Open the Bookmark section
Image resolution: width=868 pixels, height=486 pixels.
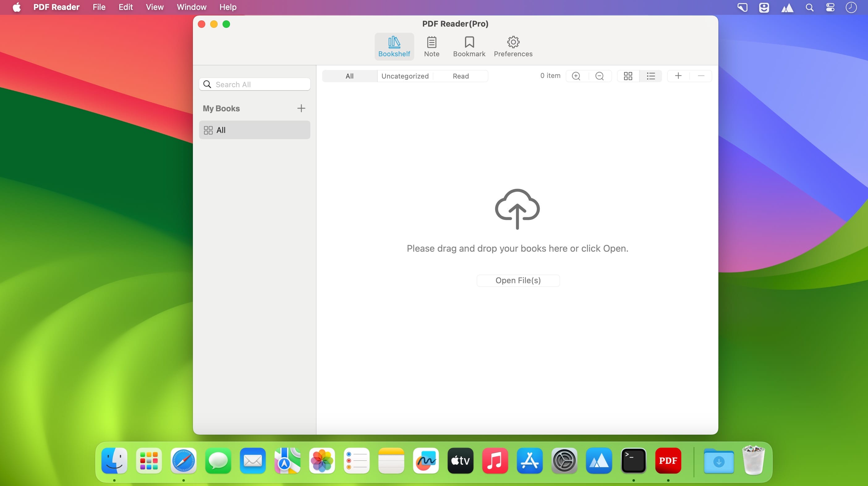469,46
